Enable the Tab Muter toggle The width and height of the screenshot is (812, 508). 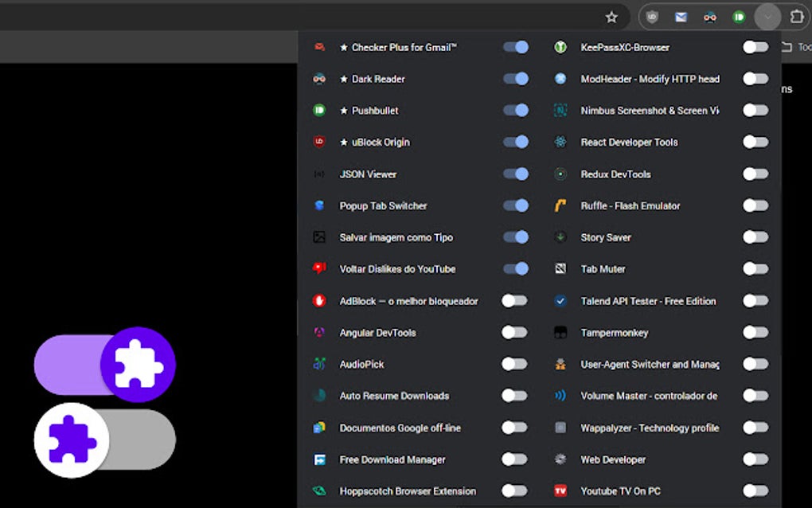pyautogui.click(x=755, y=269)
